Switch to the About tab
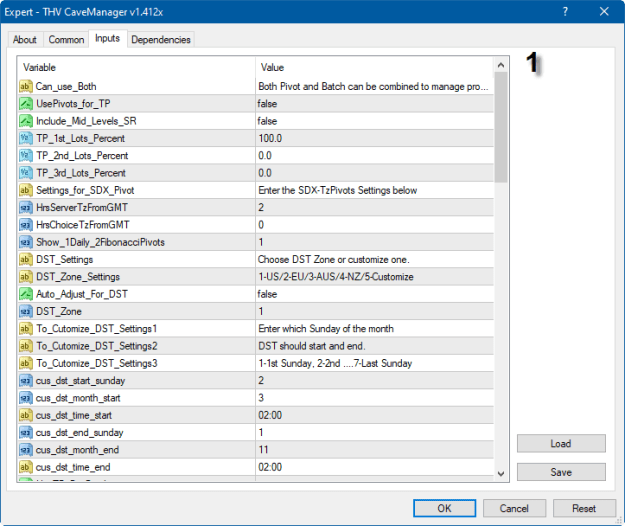Screen dimensions: 625x526 coord(25,39)
